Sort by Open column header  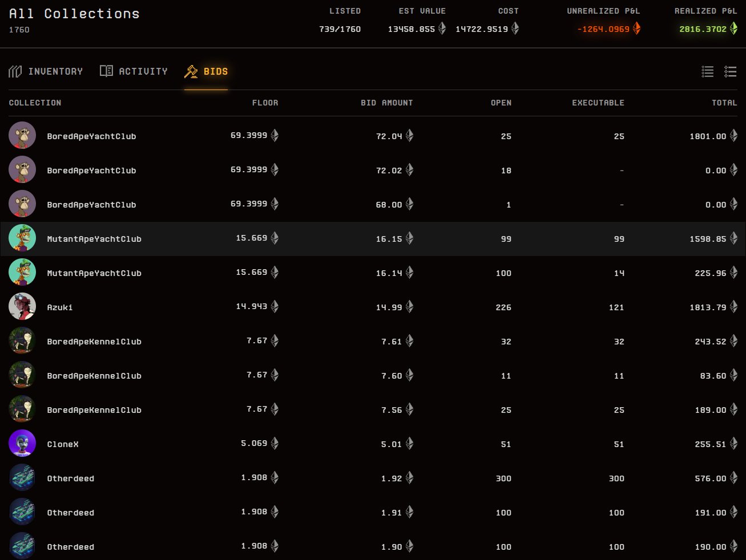pos(501,103)
